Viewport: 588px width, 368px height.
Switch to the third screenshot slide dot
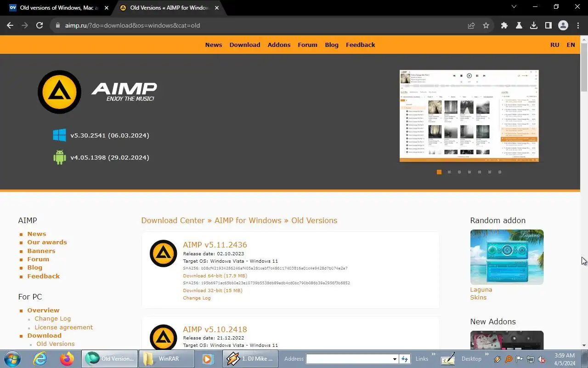(x=459, y=172)
